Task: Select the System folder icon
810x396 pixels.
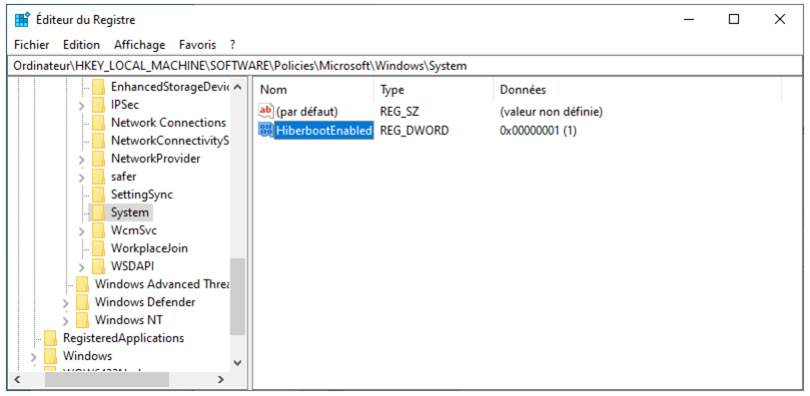Action: 99,212
